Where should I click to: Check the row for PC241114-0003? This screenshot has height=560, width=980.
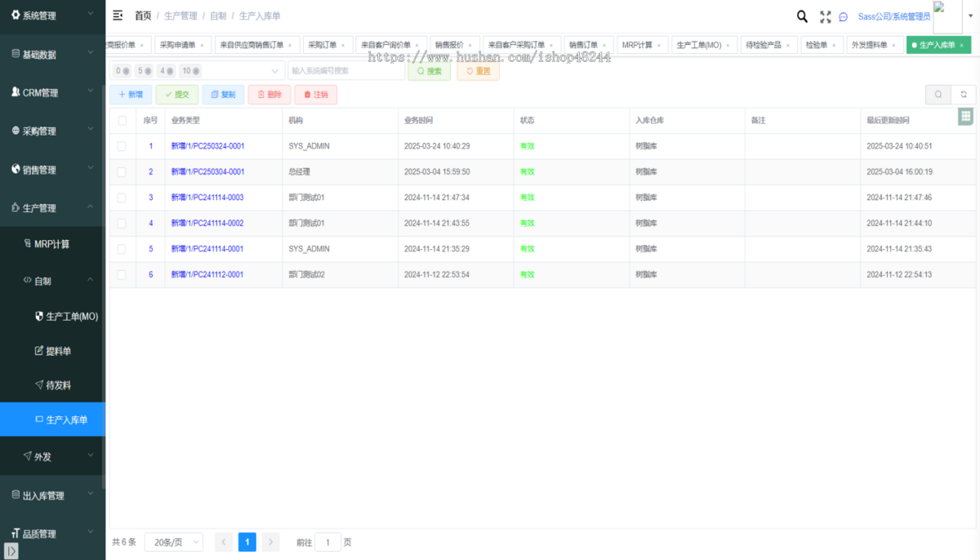pos(122,198)
